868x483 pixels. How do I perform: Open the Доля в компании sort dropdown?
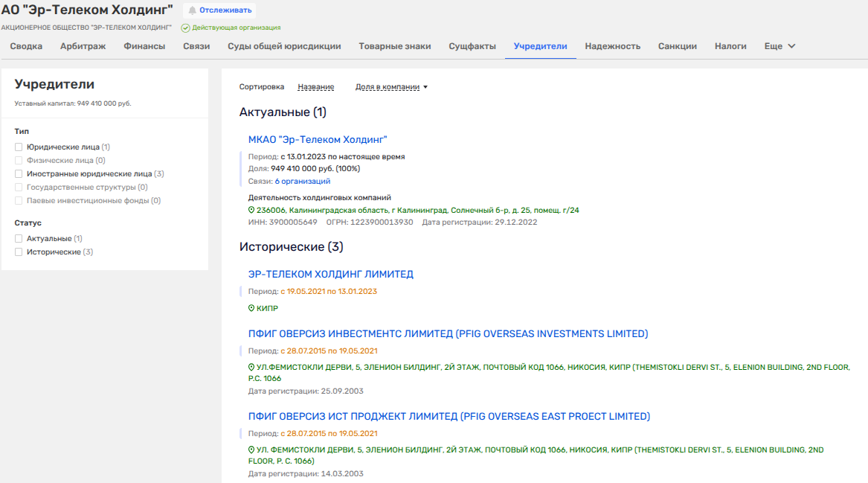pos(391,87)
